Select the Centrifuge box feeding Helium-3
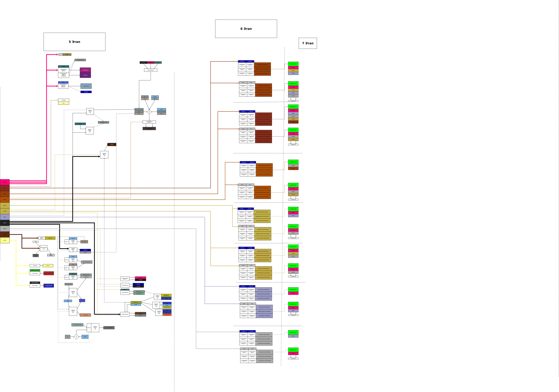Image resolution: width=559 pixels, height=392 pixels. click(x=35, y=266)
